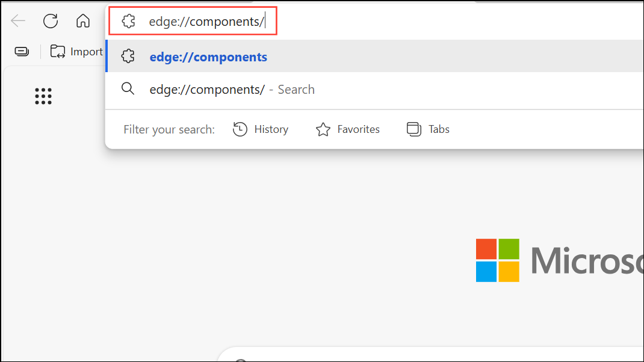Click the page refresh icon

click(x=51, y=20)
